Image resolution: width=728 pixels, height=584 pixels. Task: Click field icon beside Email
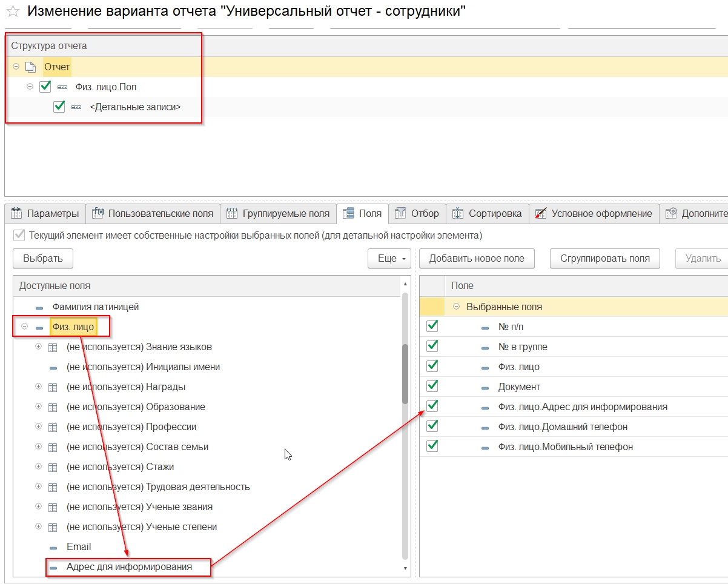(x=53, y=548)
